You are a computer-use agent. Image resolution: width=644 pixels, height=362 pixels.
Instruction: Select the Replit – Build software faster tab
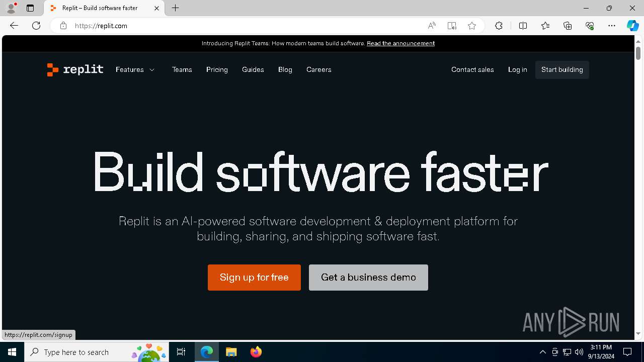[x=104, y=8]
